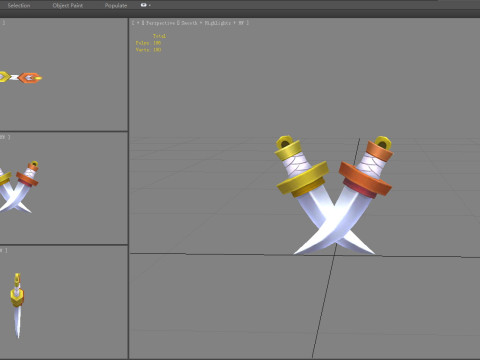Pick the orange dagger in the top-left viewport

pyautogui.click(x=30, y=78)
